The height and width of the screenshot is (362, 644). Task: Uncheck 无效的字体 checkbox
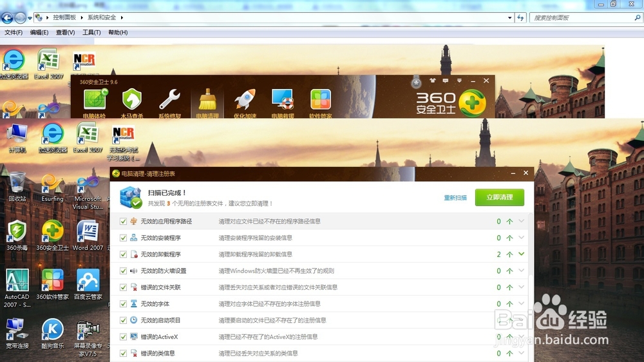point(123,303)
